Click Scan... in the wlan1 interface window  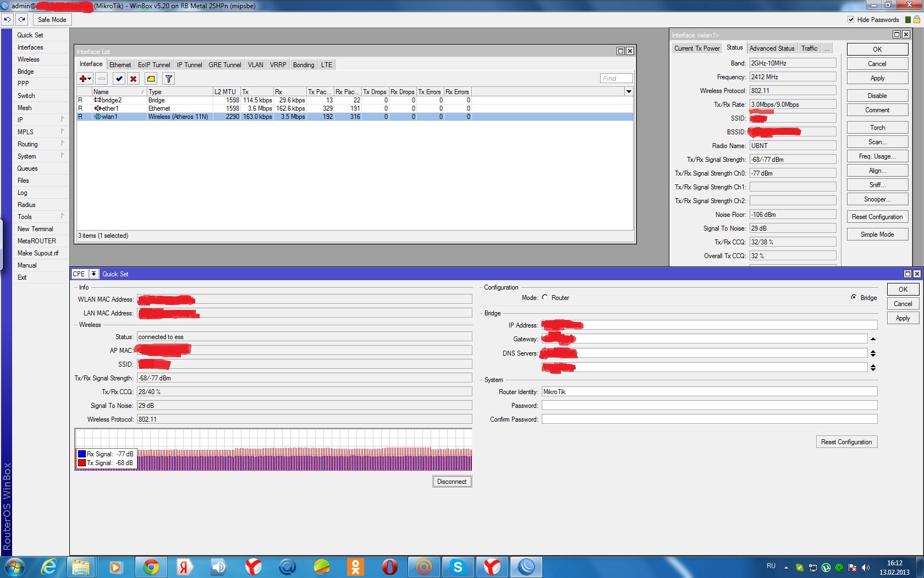(877, 142)
